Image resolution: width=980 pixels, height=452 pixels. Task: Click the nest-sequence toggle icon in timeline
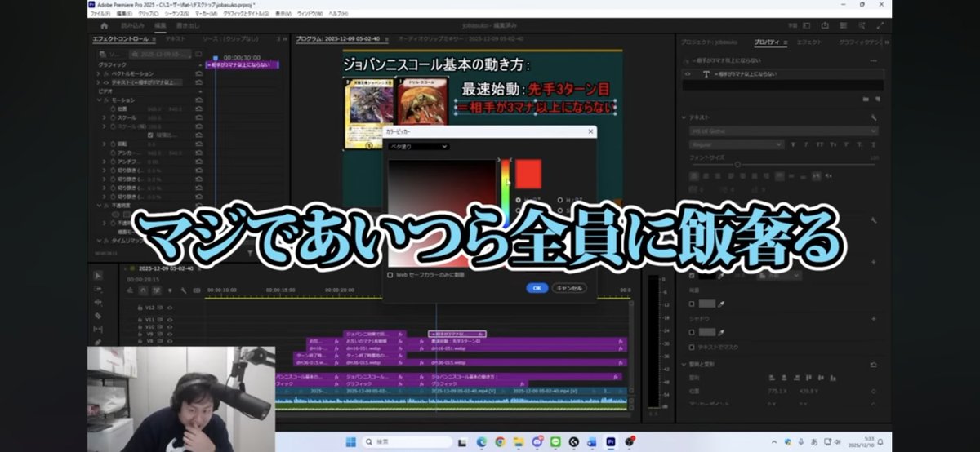click(131, 290)
